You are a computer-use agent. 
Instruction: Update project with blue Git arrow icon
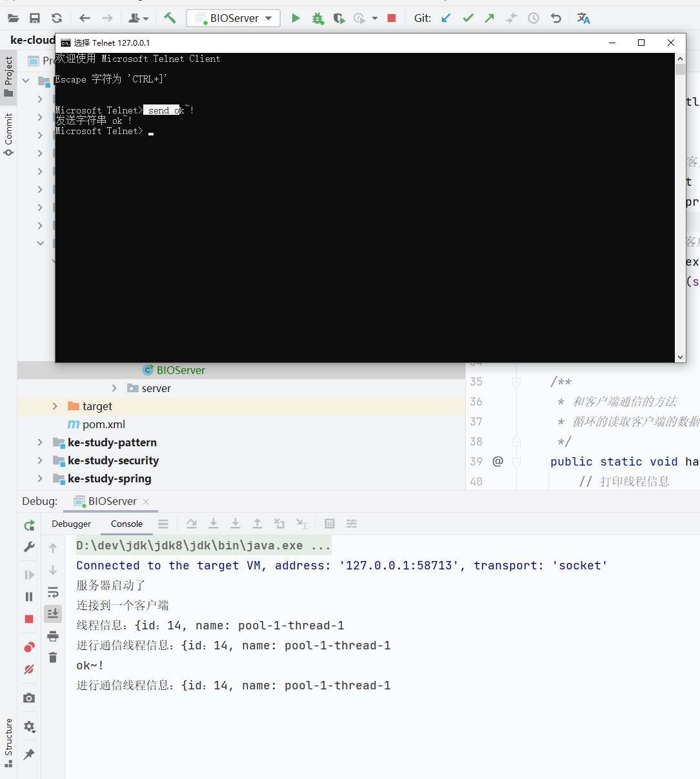click(x=446, y=18)
